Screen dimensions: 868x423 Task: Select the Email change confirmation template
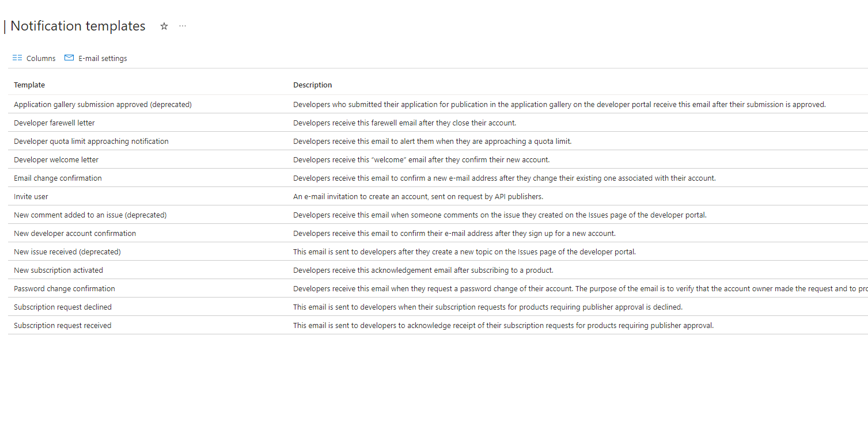coord(58,178)
